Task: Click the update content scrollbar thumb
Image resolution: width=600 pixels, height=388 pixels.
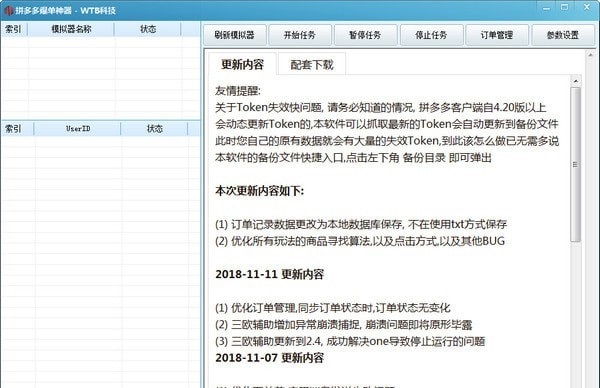Action: pos(575,164)
